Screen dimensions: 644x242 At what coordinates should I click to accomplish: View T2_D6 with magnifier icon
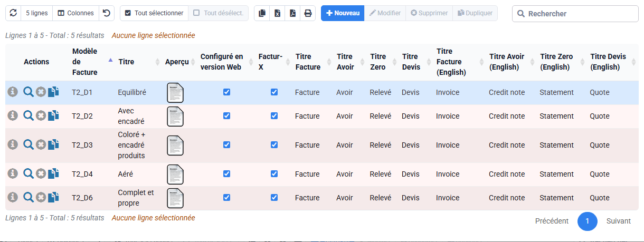click(x=29, y=198)
